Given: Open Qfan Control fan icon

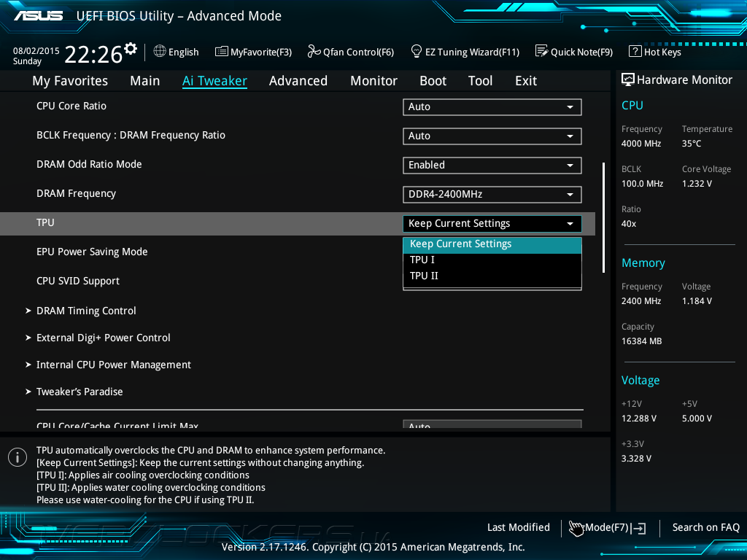Looking at the screenshot, I should pos(314,52).
